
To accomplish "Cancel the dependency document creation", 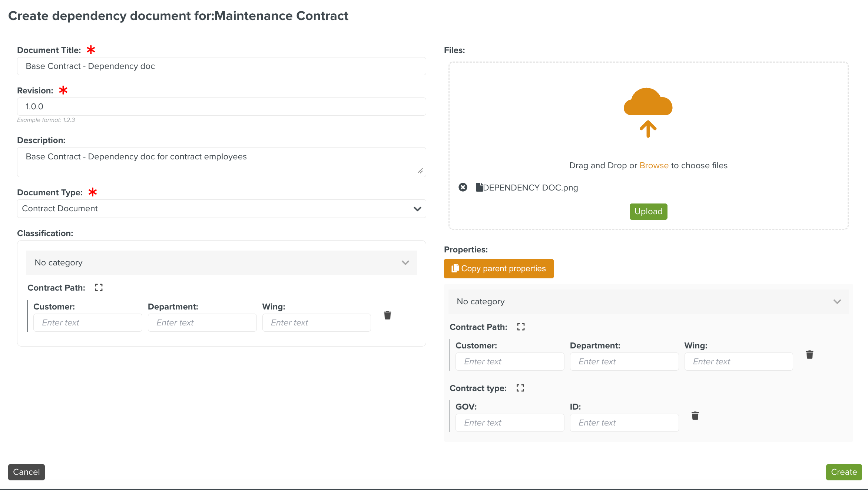I will (x=26, y=472).
